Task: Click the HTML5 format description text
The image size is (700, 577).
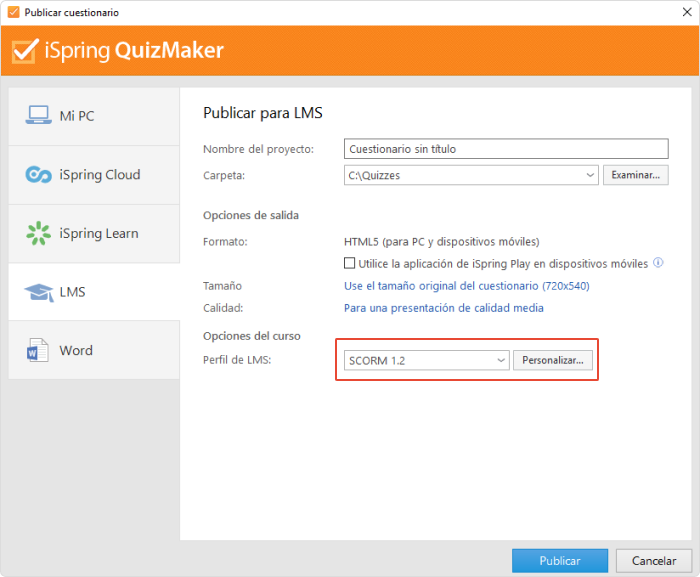Action: pyautogui.click(x=442, y=242)
